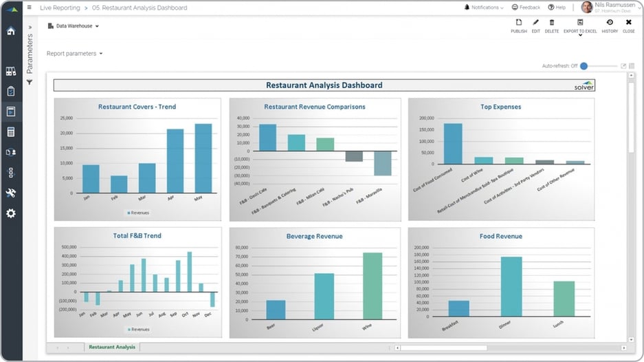Toggle the hamburger menu to collapse the sidebar
The height and width of the screenshot is (362, 644).
[x=29, y=8]
